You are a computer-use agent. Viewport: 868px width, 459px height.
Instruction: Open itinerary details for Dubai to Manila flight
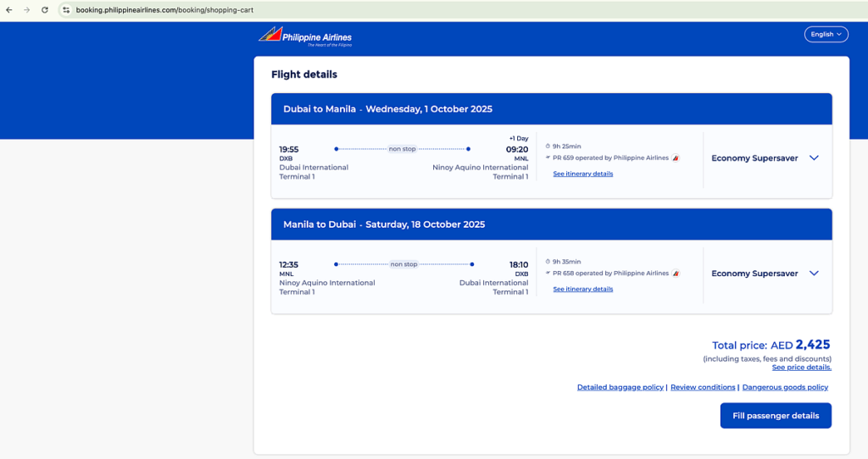point(582,174)
